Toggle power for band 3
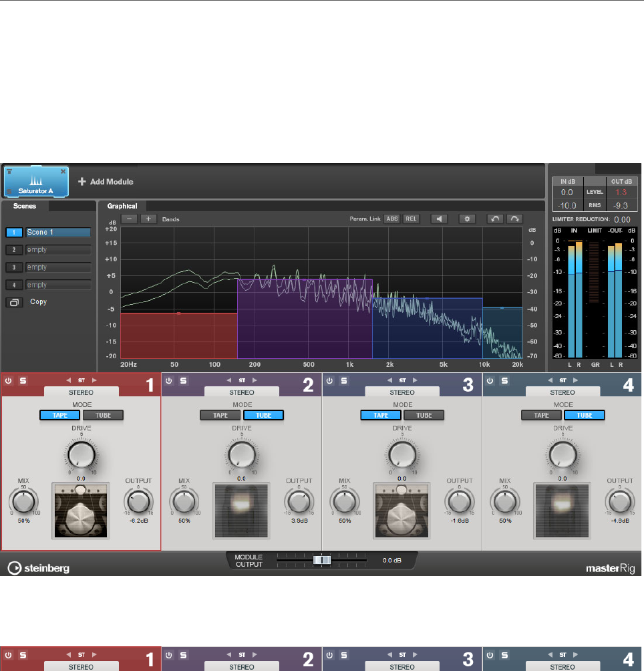The width and height of the screenshot is (644, 671). [x=329, y=380]
